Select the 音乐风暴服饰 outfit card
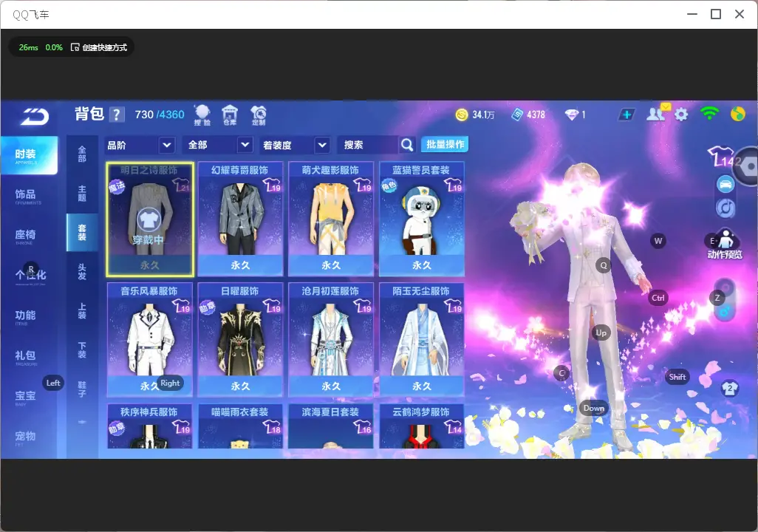 (x=149, y=340)
